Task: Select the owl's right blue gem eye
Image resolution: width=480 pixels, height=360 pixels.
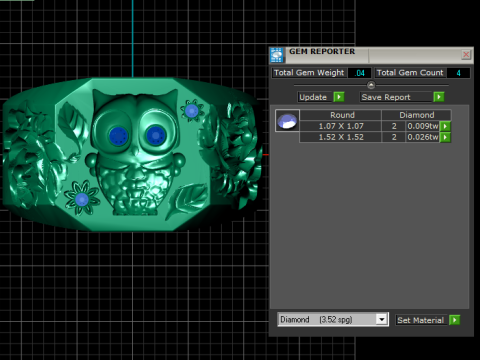Action: [x=156, y=135]
